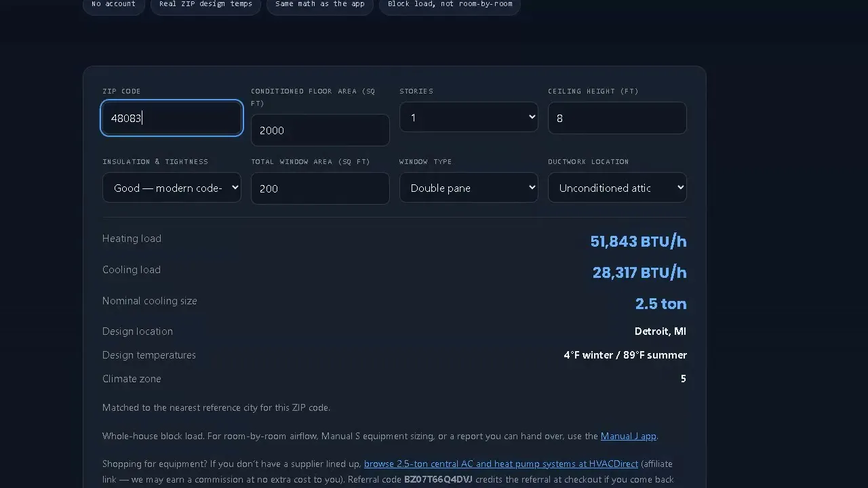Open the Insulation & Tightness dropdown
Screen dimensions: 868x488
(172, 188)
